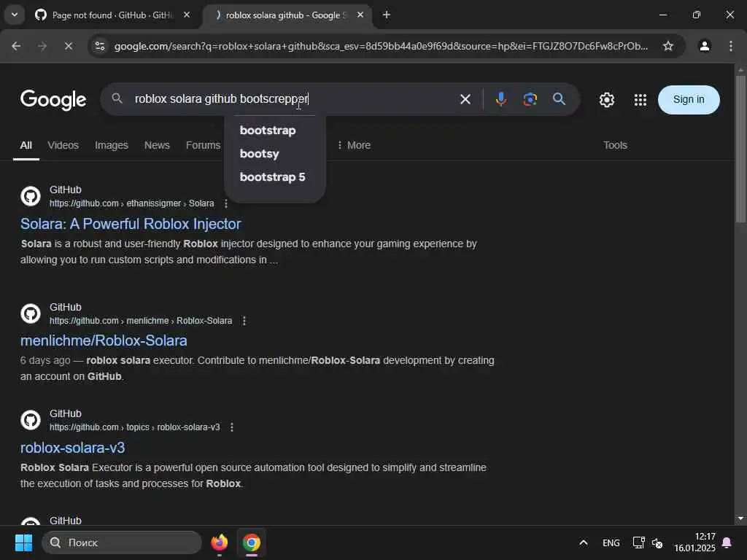Go back to the previous page
This screenshot has height=560, width=747.
tap(16, 46)
